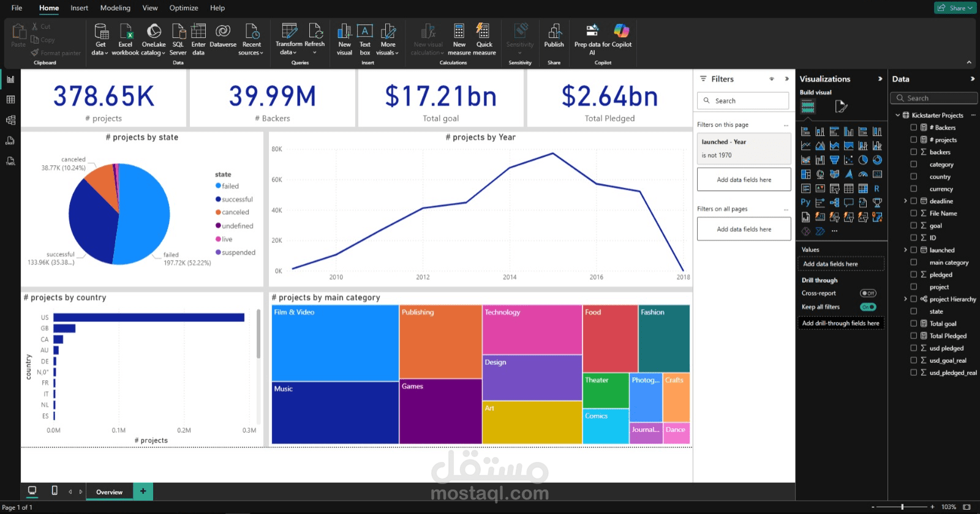This screenshot has width=980, height=514.
Task: Open the Get data ribbon button
Action: (x=100, y=39)
